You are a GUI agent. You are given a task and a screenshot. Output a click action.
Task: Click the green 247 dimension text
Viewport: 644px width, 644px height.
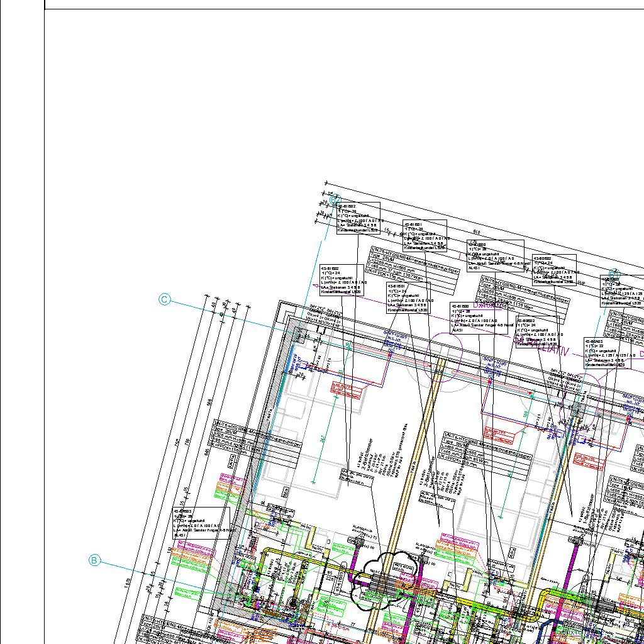coord(322,441)
